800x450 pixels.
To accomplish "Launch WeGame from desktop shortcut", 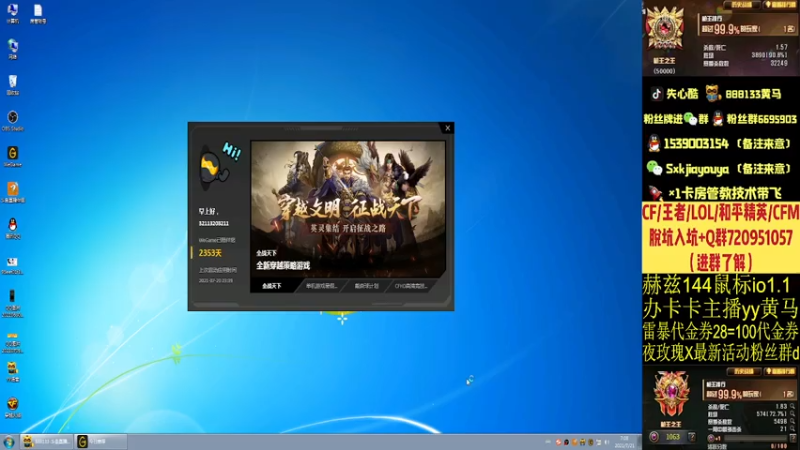I will click(x=13, y=155).
